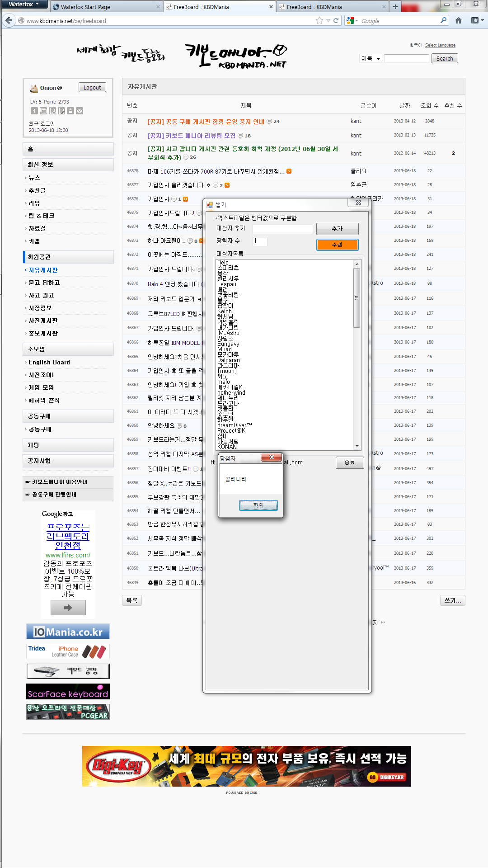Click the scroll thumb of the 대상자목록 list
The width and height of the screenshot is (488, 868).
(357, 297)
